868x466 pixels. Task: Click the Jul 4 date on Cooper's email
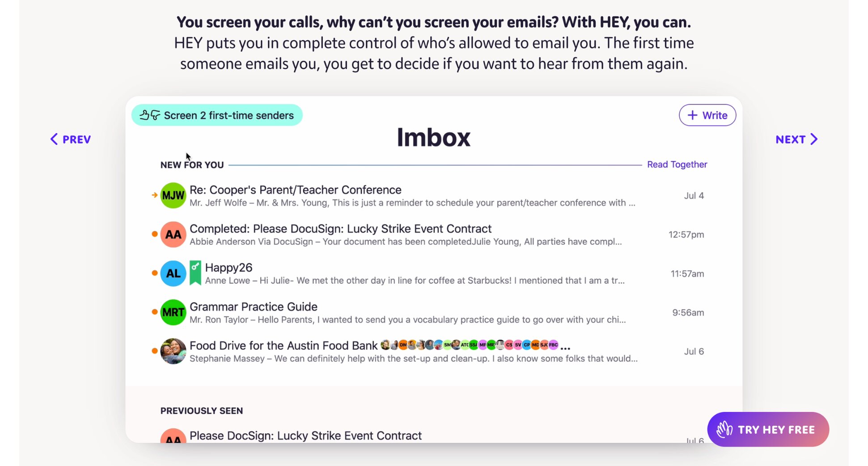(694, 196)
